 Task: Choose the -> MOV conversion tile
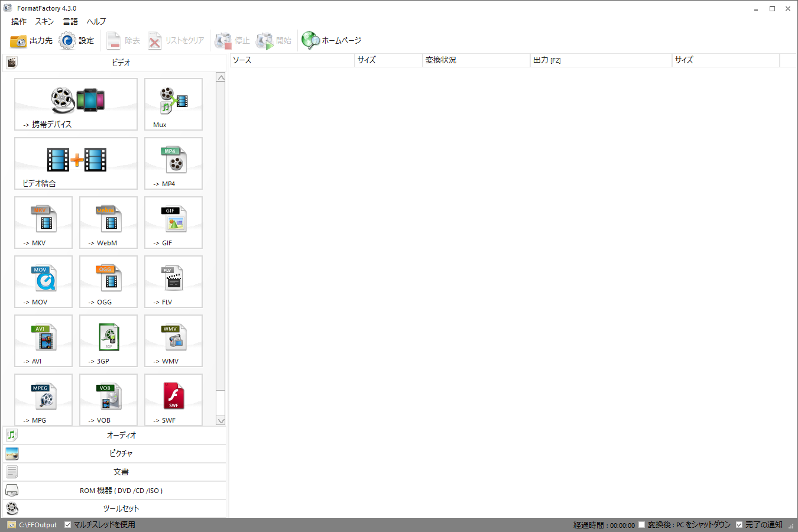coord(43,281)
